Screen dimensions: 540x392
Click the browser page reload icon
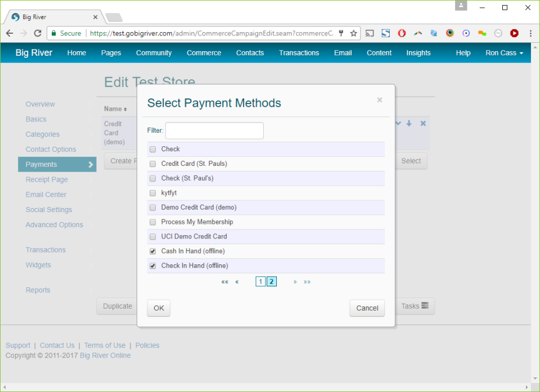tap(37, 33)
